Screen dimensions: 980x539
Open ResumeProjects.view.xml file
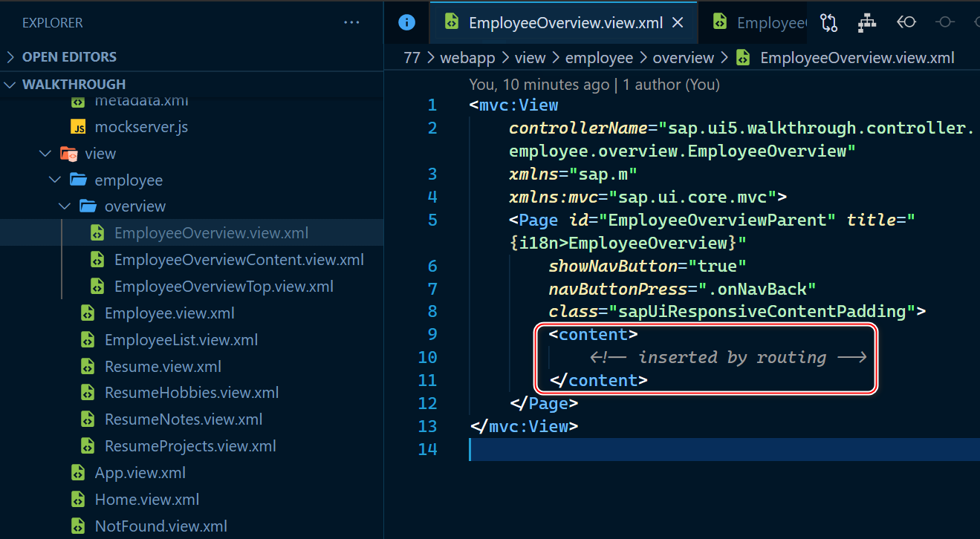(x=192, y=446)
